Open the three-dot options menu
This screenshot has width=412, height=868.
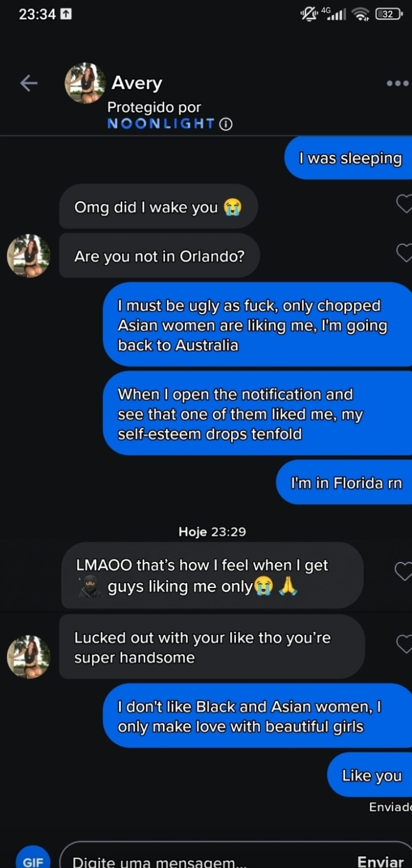tap(397, 83)
